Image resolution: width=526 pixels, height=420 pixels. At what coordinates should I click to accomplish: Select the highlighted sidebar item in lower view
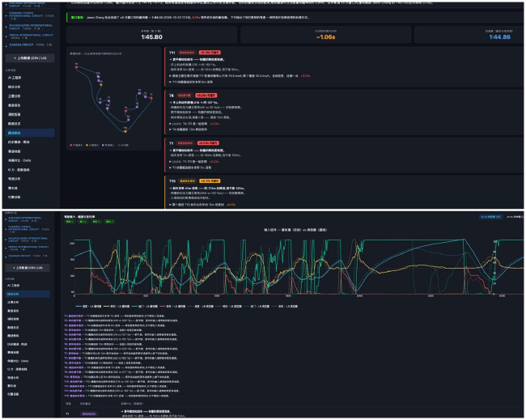pyautogui.click(x=28, y=294)
